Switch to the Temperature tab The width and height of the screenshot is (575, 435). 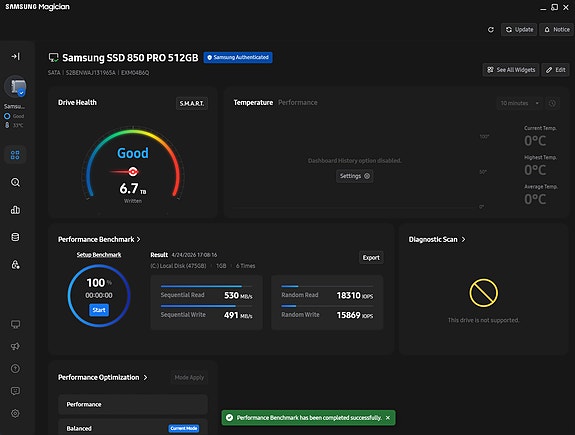[x=253, y=103]
